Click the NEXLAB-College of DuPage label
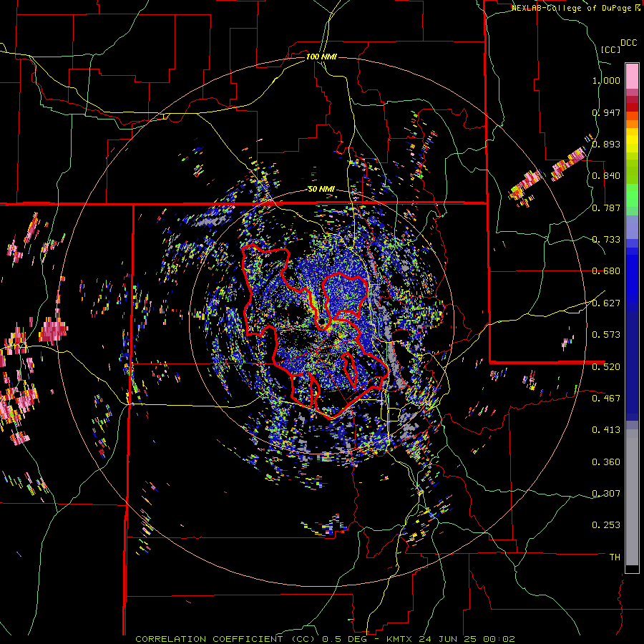 pyautogui.click(x=571, y=8)
